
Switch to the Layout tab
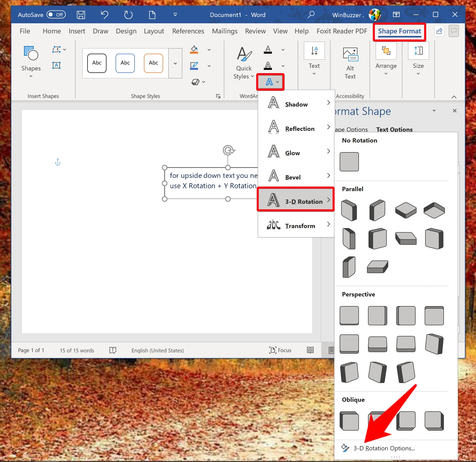tap(154, 31)
